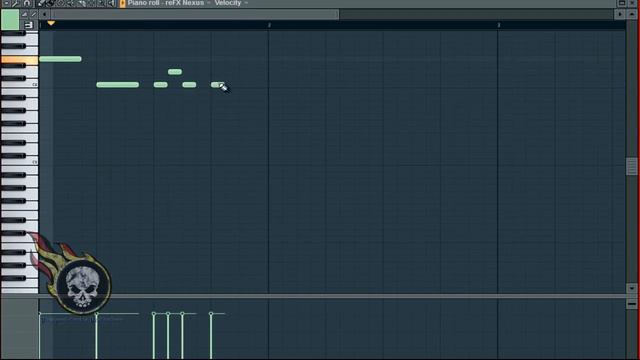The width and height of the screenshot is (640, 360).
Task: Click the speaker playback tool icon
Action: pos(111,3)
